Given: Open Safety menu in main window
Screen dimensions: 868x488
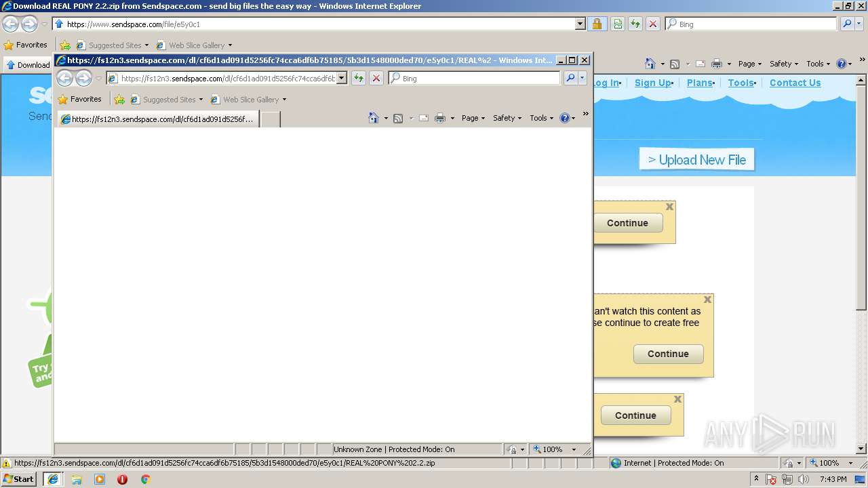Looking at the screenshot, I should pyautogui.click(x=783, y=64).
